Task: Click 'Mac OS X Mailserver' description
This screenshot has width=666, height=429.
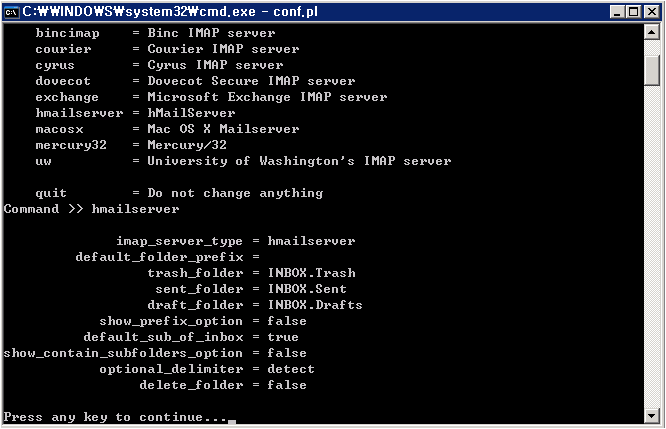Action: pyautogui.click(x=223, y=129)
